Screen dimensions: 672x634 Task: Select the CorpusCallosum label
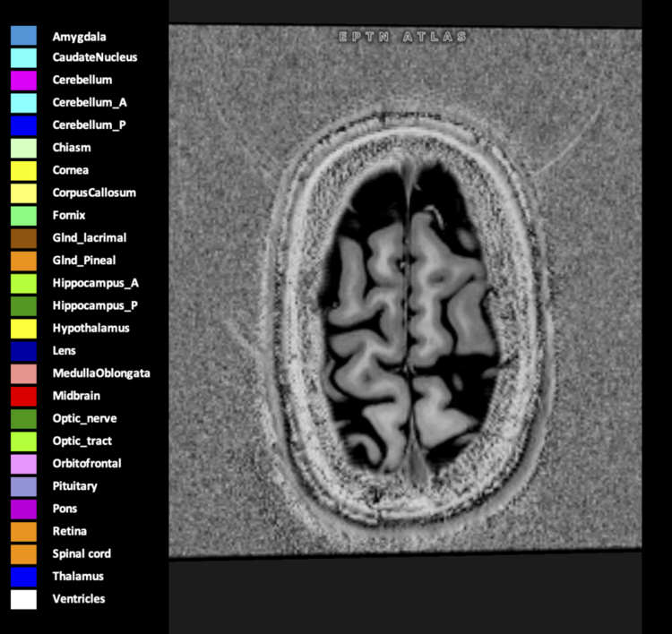(94, 193)
